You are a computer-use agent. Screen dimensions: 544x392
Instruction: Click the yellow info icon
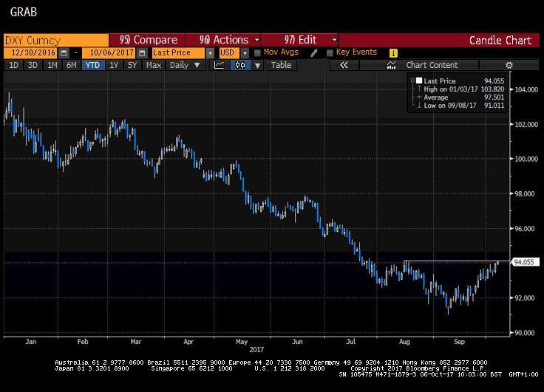(393, 53)
